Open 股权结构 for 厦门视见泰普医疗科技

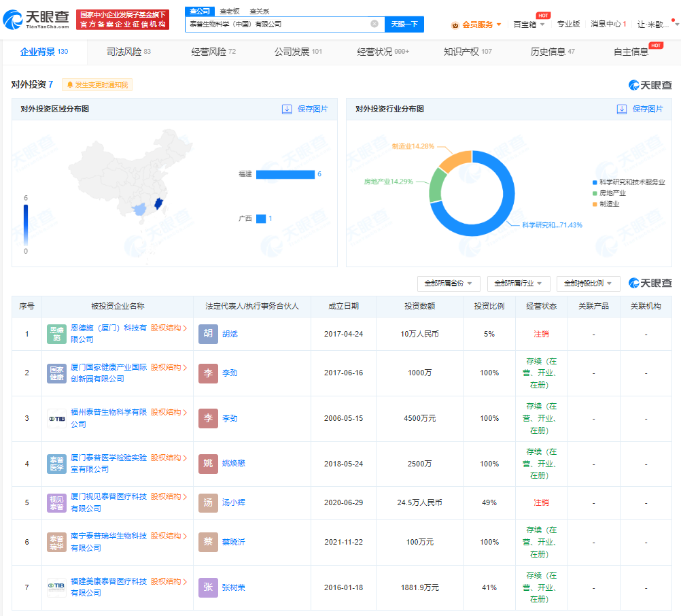169,496
